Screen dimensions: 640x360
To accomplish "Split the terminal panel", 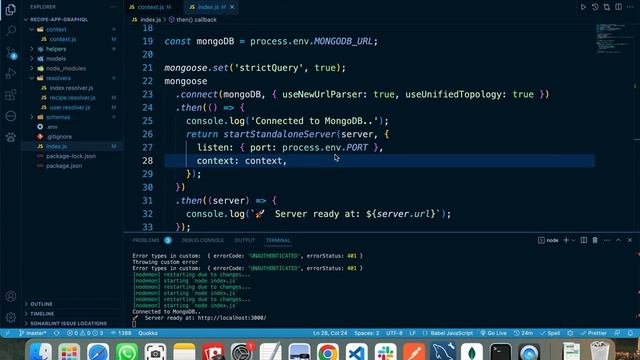I will pyautogui.click(x=584, y=240).
